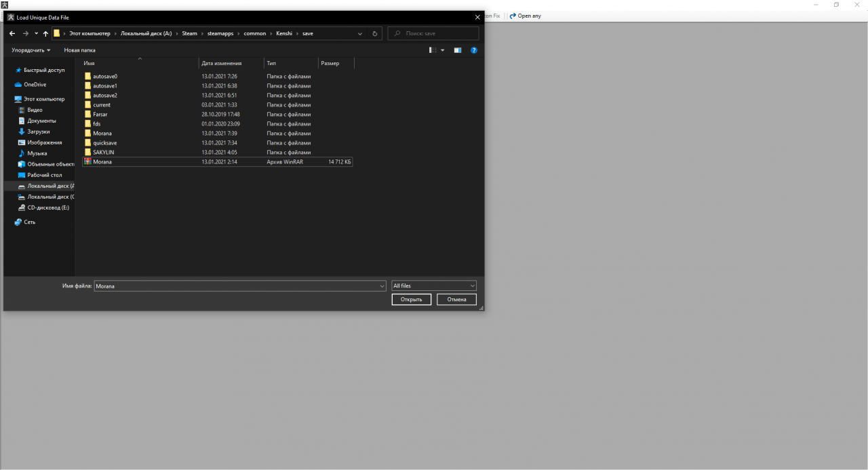Click the refresh icon in address bar

[374, 33]
